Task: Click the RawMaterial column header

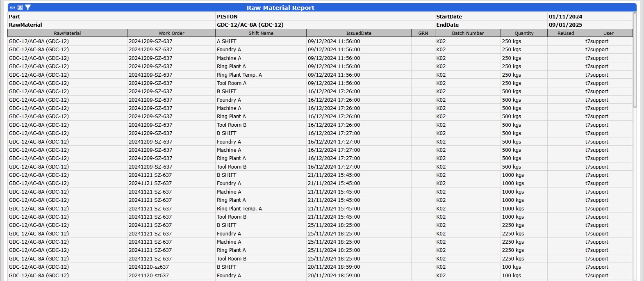Action: point(67,33)
